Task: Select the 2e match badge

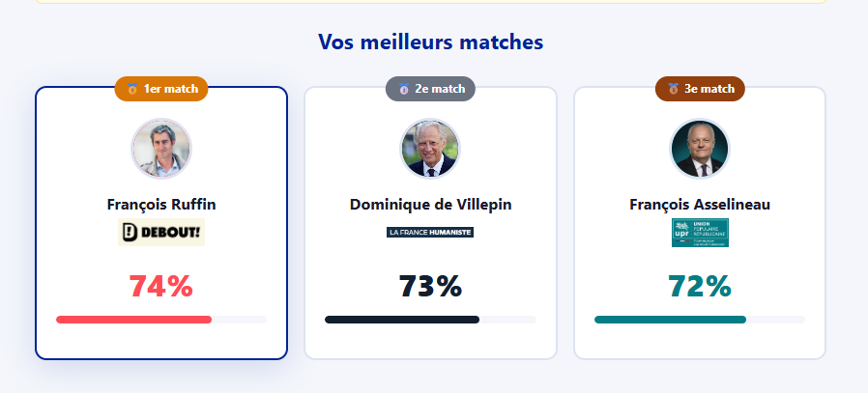Action: click(431, 89)
